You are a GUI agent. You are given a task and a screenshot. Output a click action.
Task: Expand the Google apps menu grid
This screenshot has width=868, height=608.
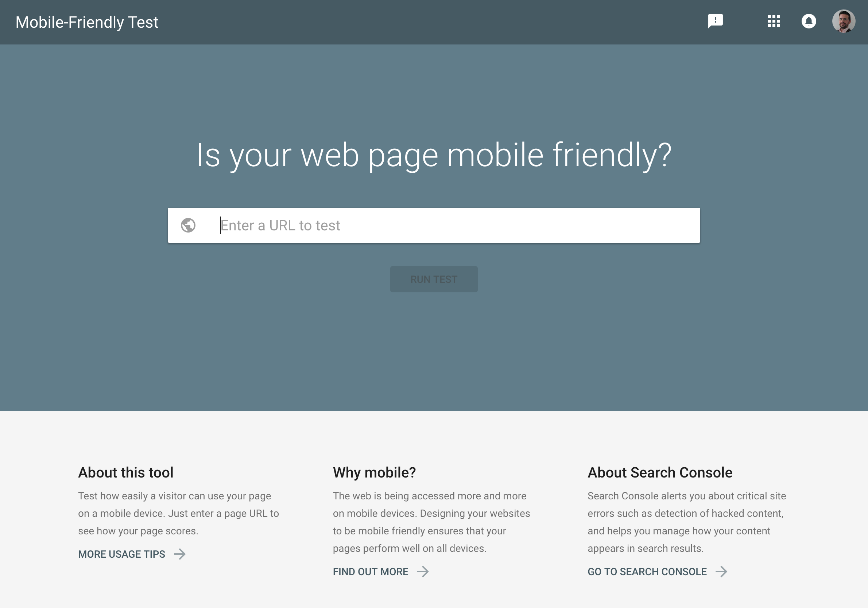[x=773, y=22]
